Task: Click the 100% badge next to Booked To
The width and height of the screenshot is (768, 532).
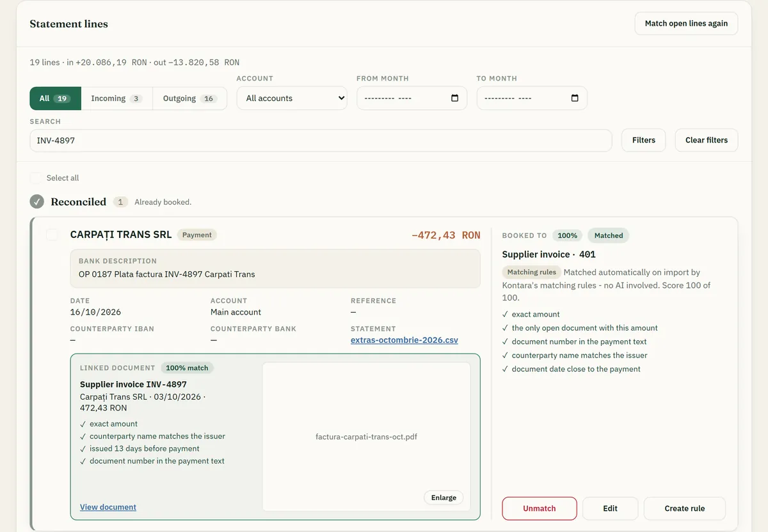Action: (x=567, y=235)
